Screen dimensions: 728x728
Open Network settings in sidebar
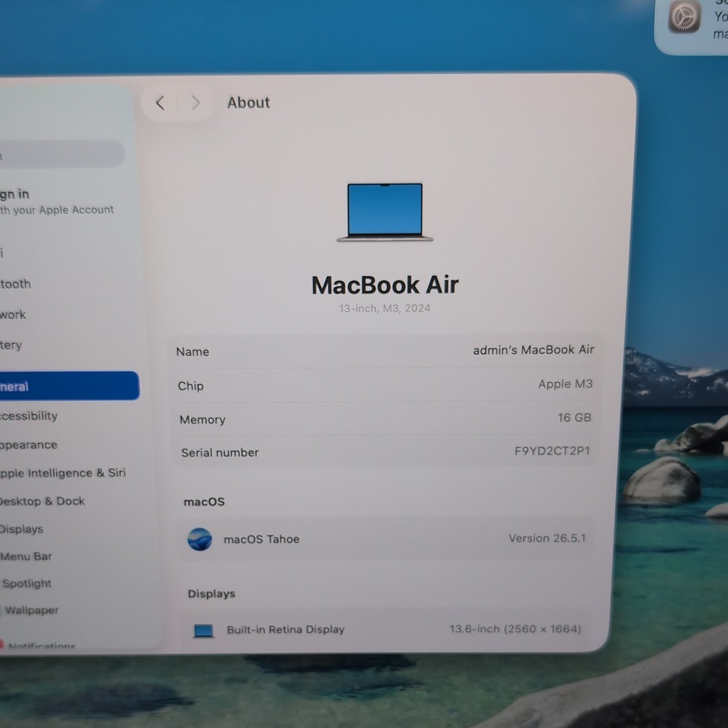pyautogui.click(x=13, y=315)
